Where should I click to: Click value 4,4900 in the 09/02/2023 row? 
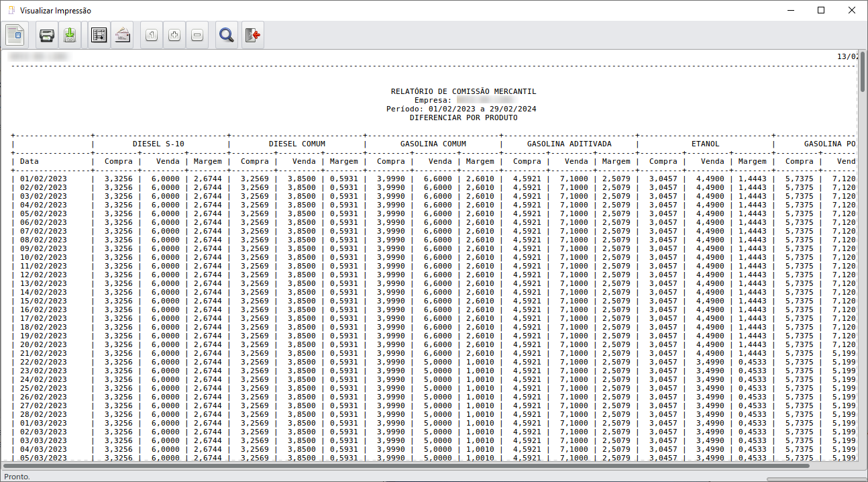(710, 248)
